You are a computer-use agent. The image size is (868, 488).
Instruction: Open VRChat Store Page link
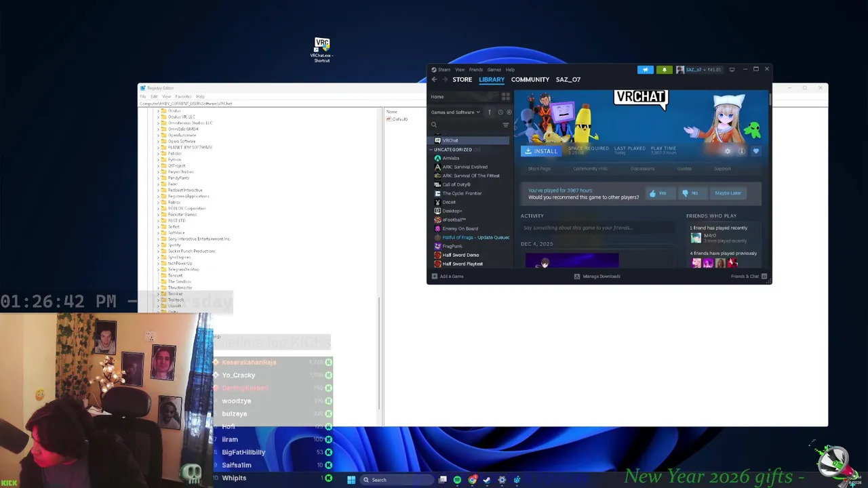tap(539, 169)
